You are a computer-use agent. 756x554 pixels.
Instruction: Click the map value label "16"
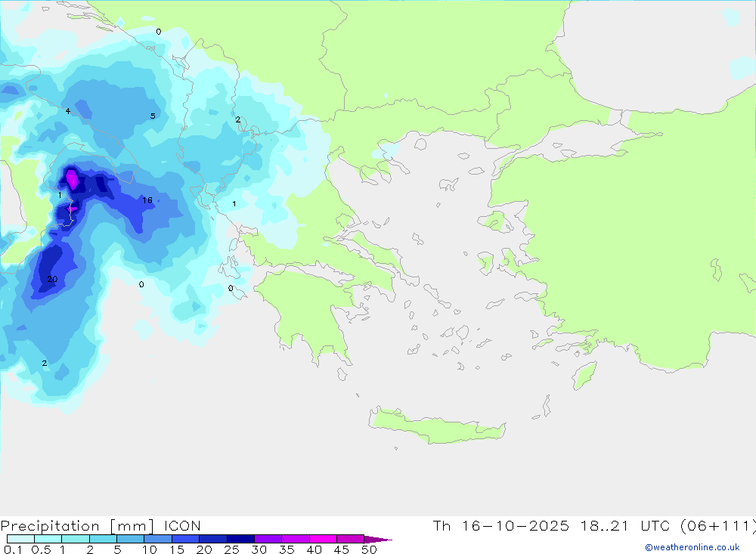click(147, 200)
